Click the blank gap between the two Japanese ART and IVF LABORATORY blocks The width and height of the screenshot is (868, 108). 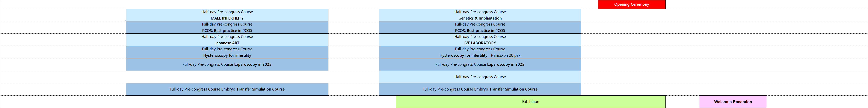pos(354,40)
